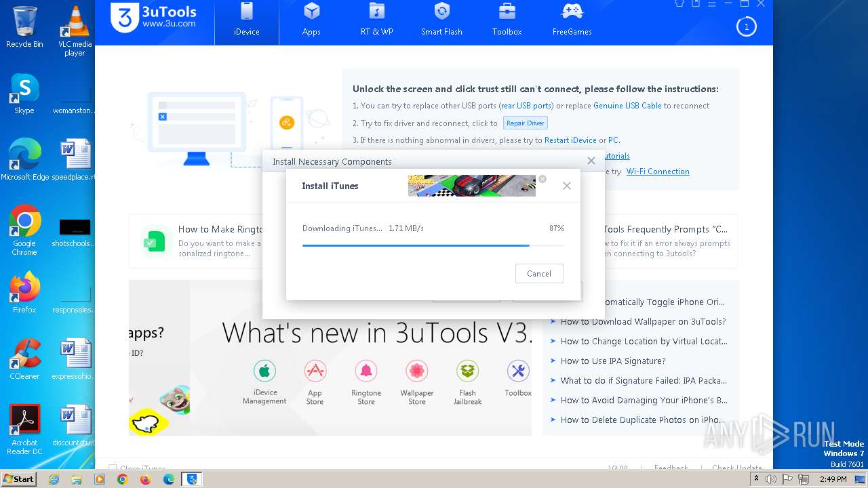This screenshot has height=488, width=868.
Task: Open Chrome from the taskbar
Action: click(x=122, y=479)
